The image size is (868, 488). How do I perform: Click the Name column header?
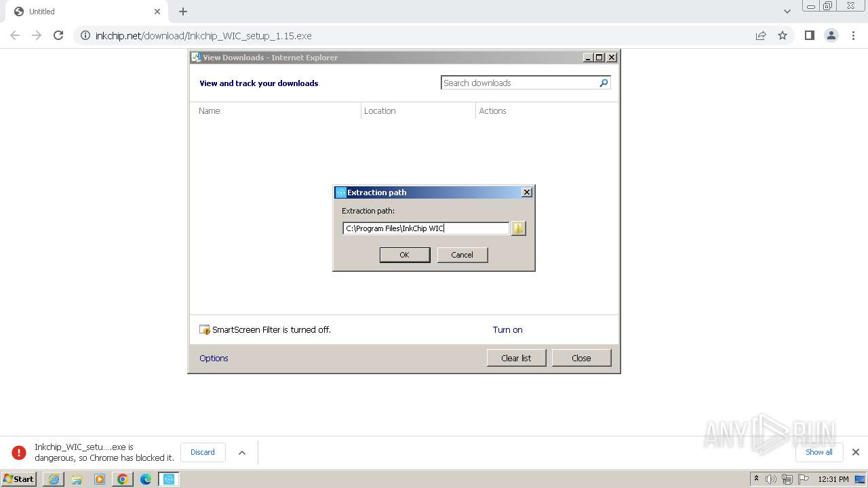pyautogui.click(x=210, y=111)
